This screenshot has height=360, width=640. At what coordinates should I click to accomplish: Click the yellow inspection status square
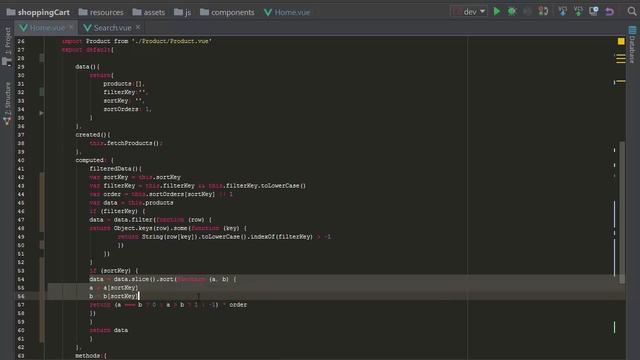click(621, 41)
